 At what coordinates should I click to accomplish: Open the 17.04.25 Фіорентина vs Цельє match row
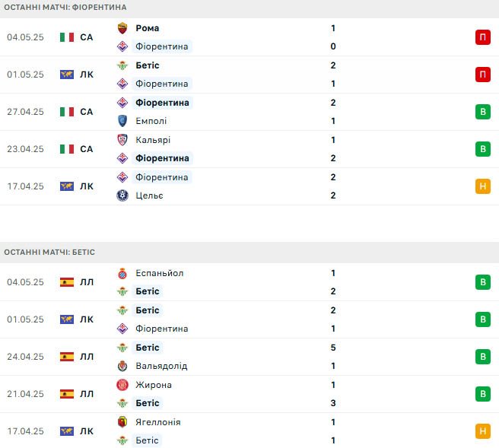coord(249,186)
